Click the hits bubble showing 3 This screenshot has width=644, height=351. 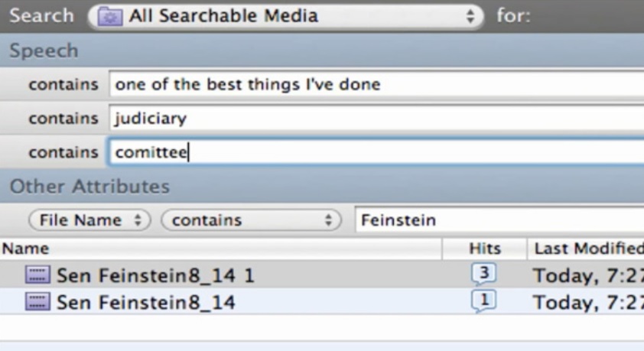coord(484,274)
